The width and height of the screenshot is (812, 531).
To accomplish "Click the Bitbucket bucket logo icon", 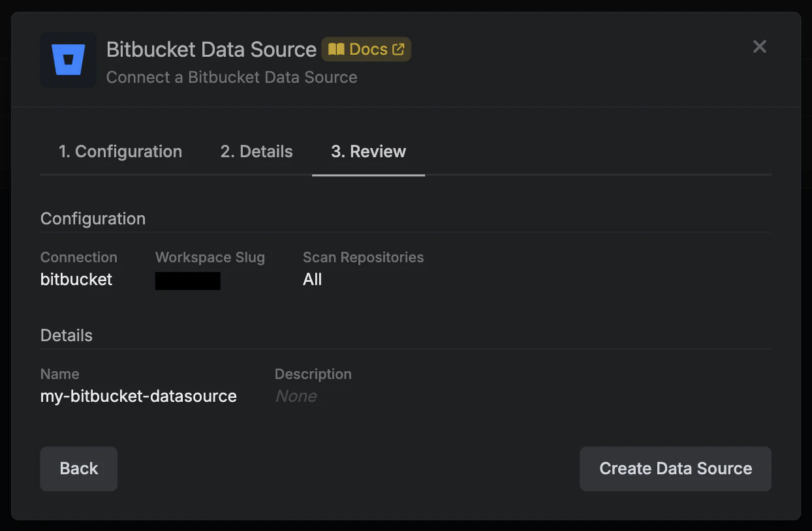I will click(x=68, y=60).
